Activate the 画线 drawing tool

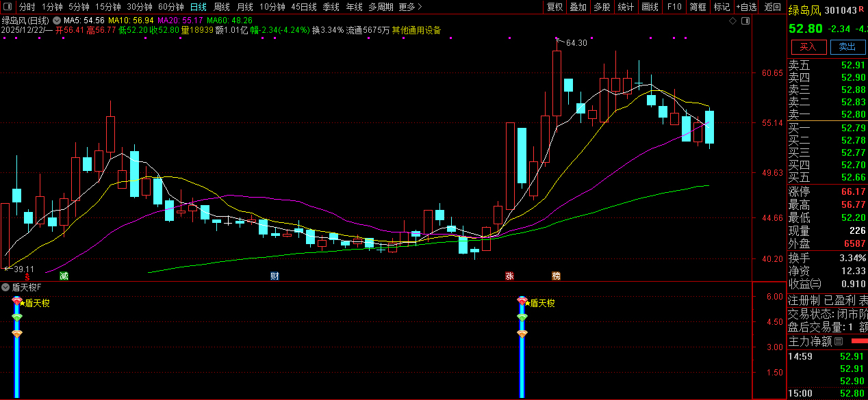point(650,7)
